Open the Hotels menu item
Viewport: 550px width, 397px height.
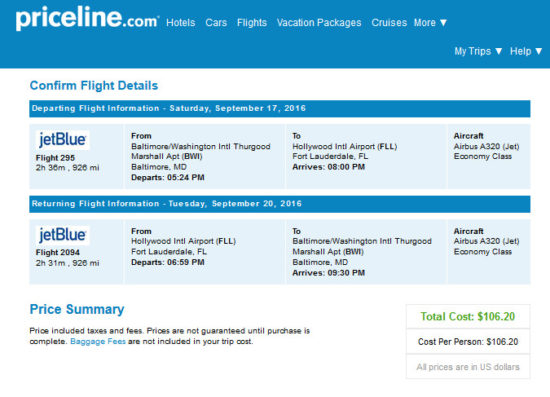(181, 23)
